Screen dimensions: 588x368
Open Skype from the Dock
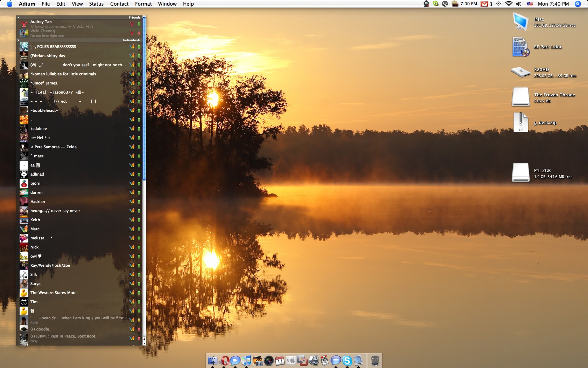tap(347, 360)
